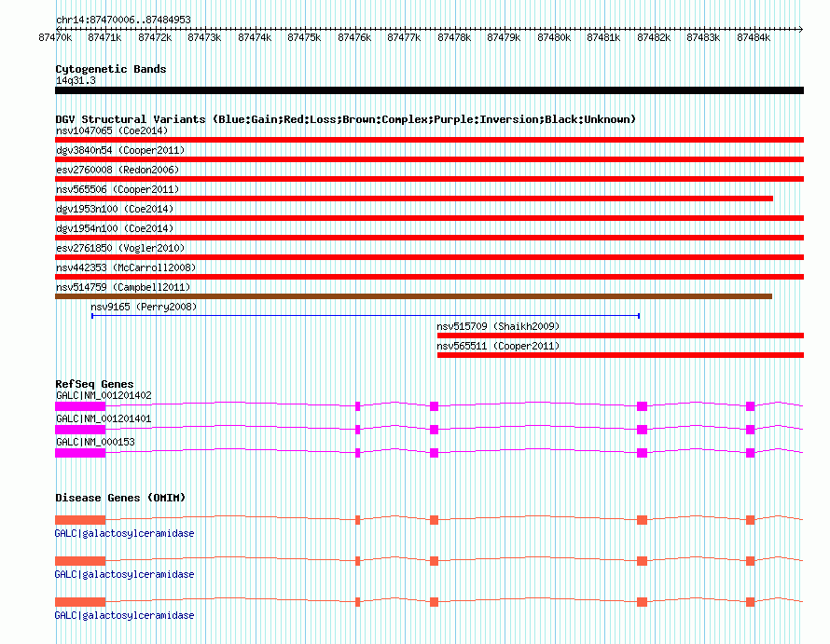Click the large magenta exon of NM_001201401
Screen dimensions: 830x644
[x=80, y=430]
